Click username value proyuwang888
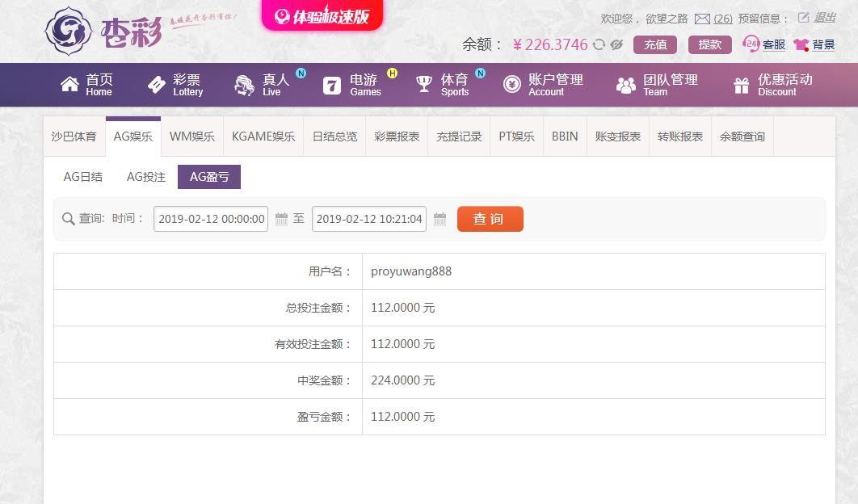Image resolution: width=858 pixels, height=504 pixels. [x=411, y=271]
